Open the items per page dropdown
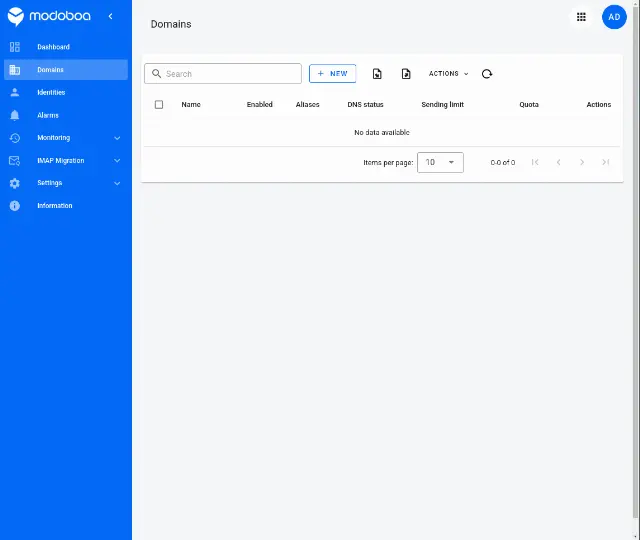Image resolution: width=640 pixels, height=540 pixels. [x=440, y=162]
